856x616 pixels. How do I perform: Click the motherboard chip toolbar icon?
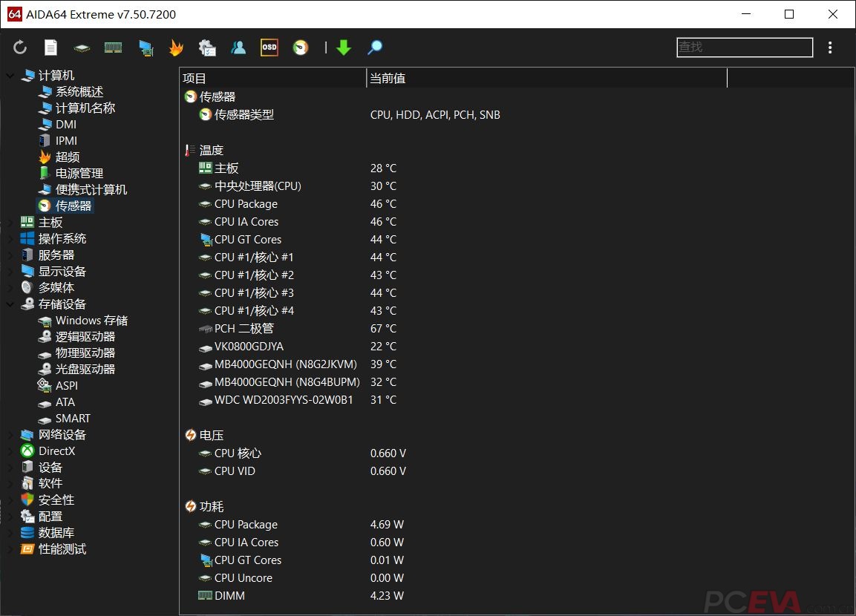(x=82, y=48)
